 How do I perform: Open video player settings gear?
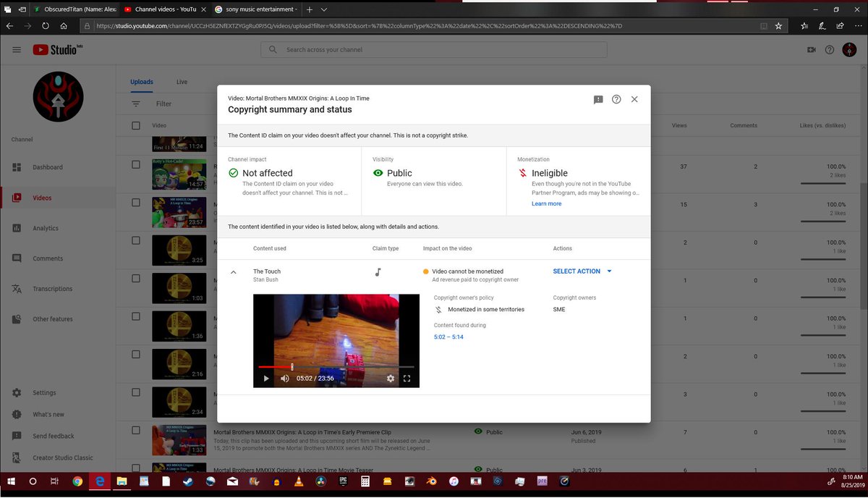pos(391,379)
